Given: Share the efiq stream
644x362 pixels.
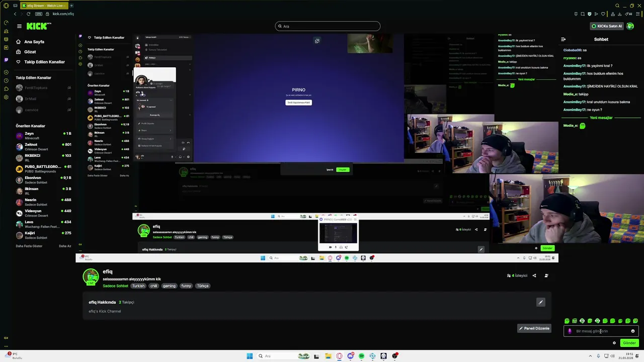Looking at the screenshot, I should click(534, 276).
